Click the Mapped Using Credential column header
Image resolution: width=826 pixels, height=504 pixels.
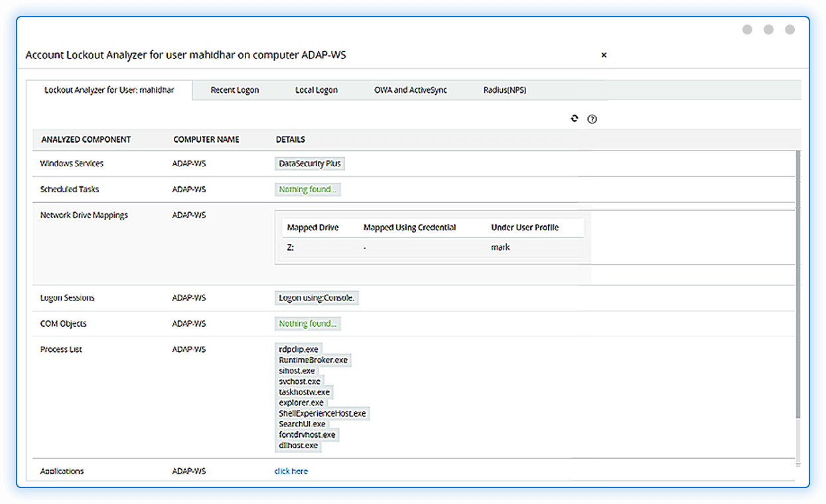point(409,227)
